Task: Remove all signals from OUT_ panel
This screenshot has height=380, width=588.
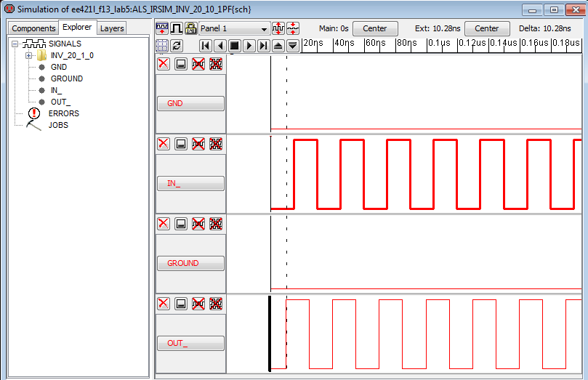Action: click(x=216, y=303)
